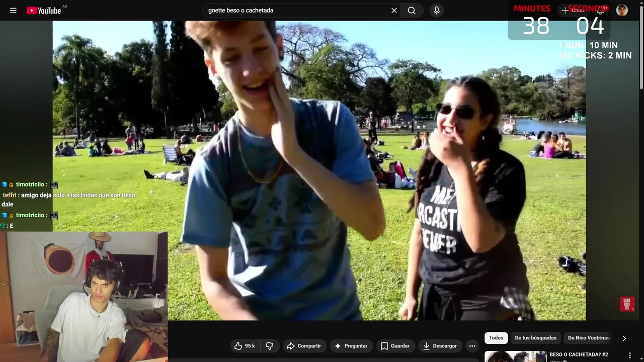Open the notifications bell
The height and width of the screenshot is (362, 644).
[x=601, y=11]
